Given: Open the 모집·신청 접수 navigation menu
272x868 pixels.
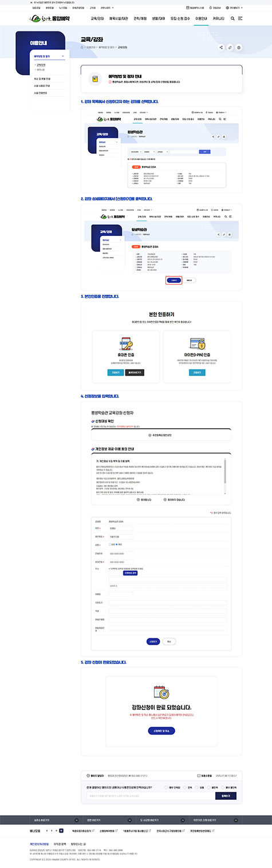Looking at the screenshot, I should (180, 18).
